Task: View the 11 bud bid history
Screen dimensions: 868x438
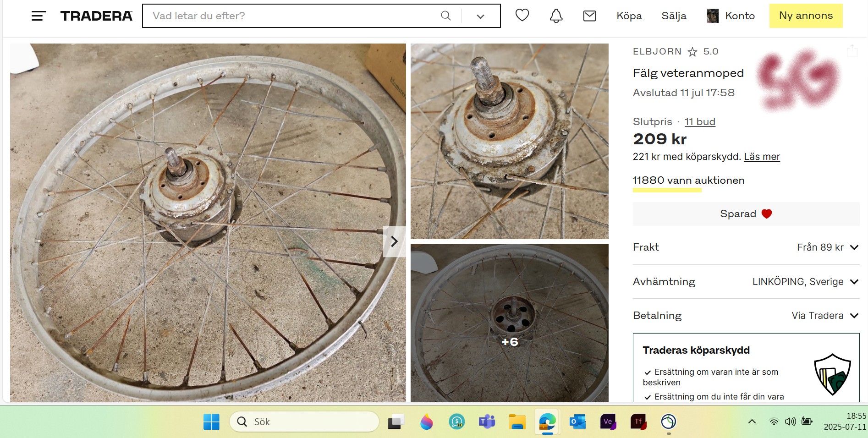Action: [x=699, y=122]
